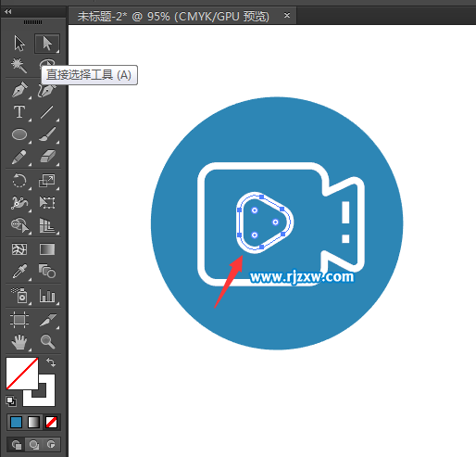Select the Selection tool black arrow
Viewport: 476px width, 457px height.
pyautogui.click(x=19, y=44)
